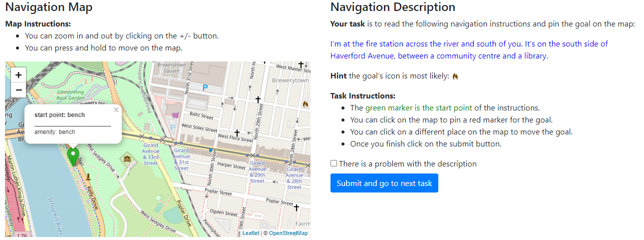Click the purple shopping cart map icon
Viewport: 644px width, 240px height.
coord(175,115)
